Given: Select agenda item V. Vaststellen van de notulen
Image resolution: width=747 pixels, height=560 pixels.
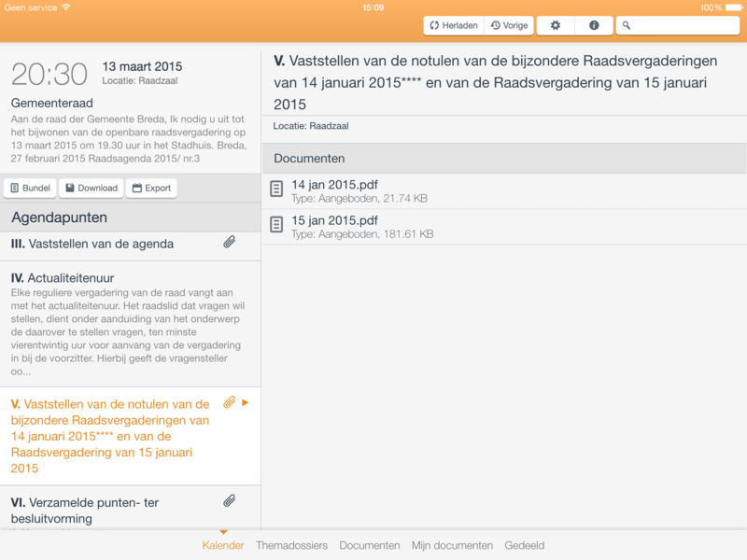Looking at the screenshot, I should point(130,436).
